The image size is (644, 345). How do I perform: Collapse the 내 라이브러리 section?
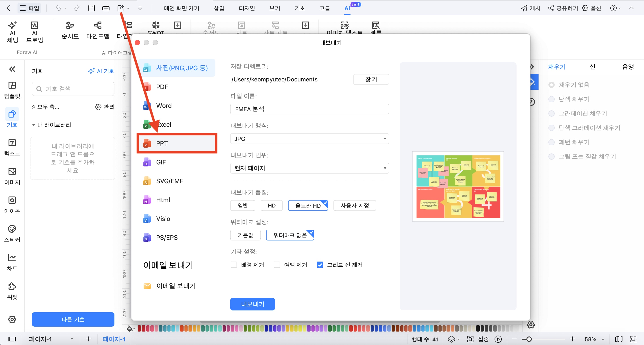[x=33, y=125]
